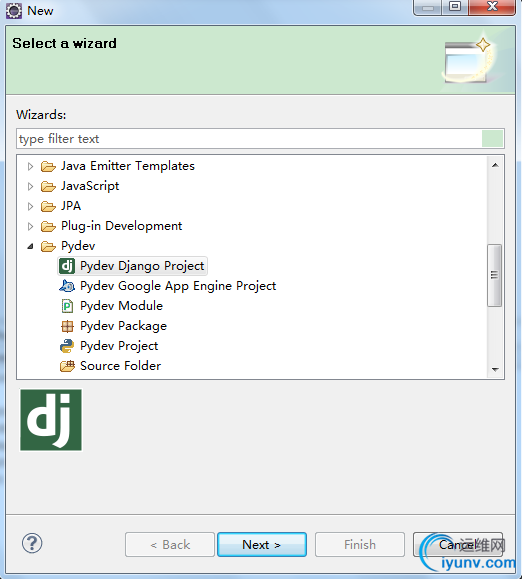Click the Cancel button

click(x=458, y=544)
